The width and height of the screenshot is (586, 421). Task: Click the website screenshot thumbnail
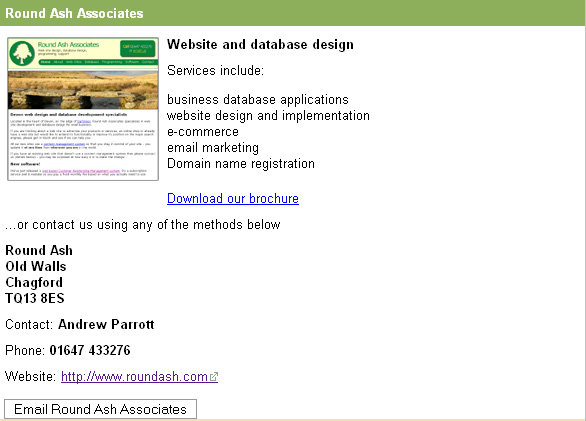pyautogui.click(x=83, y=109)
